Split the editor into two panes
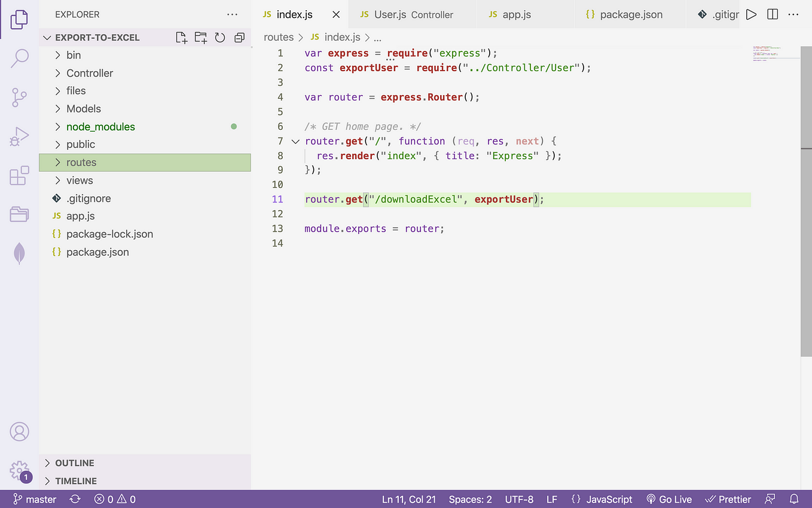This screenshot has height=508, width=812. (x=772, y=14)
